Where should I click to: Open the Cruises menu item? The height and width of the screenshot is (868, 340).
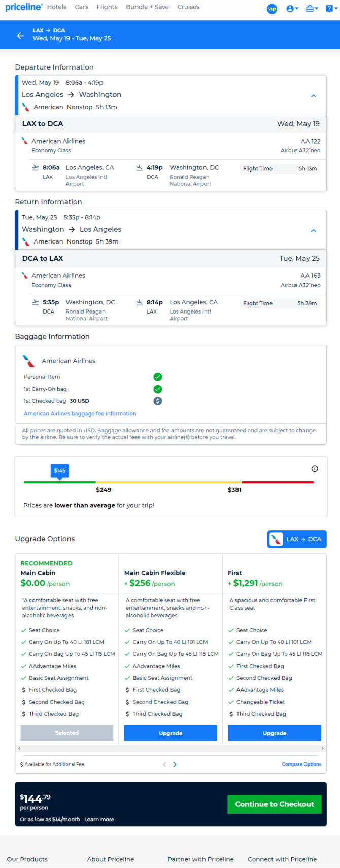(x=188, y=7)
